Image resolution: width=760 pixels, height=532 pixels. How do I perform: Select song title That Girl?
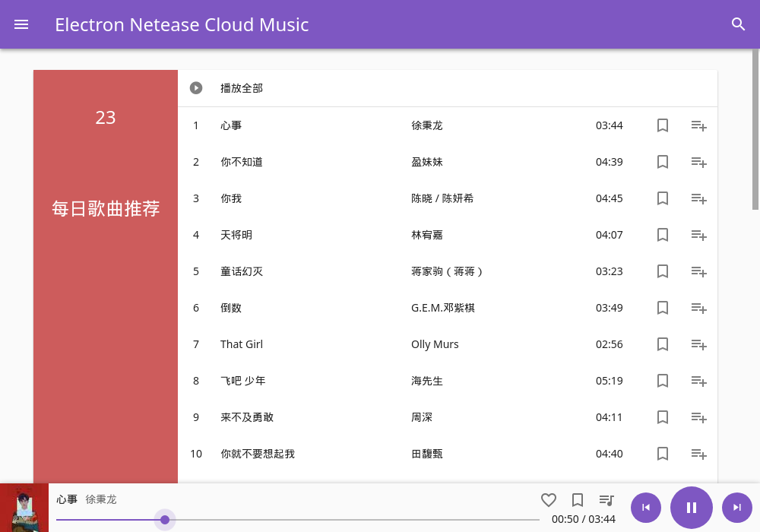[x=242, y=344]
